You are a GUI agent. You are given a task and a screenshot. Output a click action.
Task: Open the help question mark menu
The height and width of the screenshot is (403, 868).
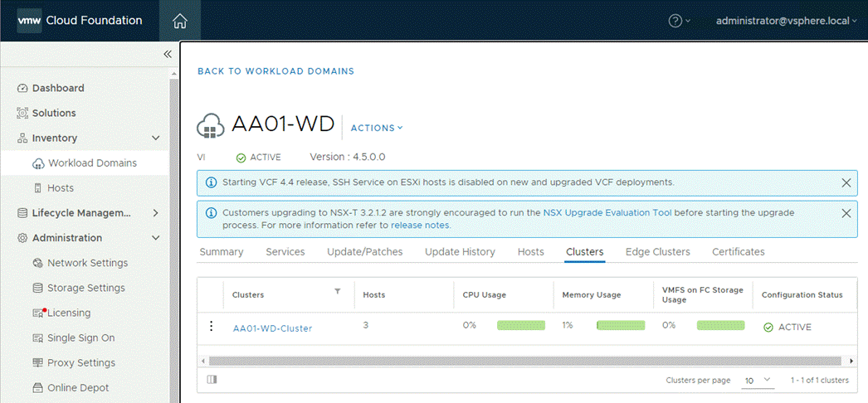[x=680, y=21]
